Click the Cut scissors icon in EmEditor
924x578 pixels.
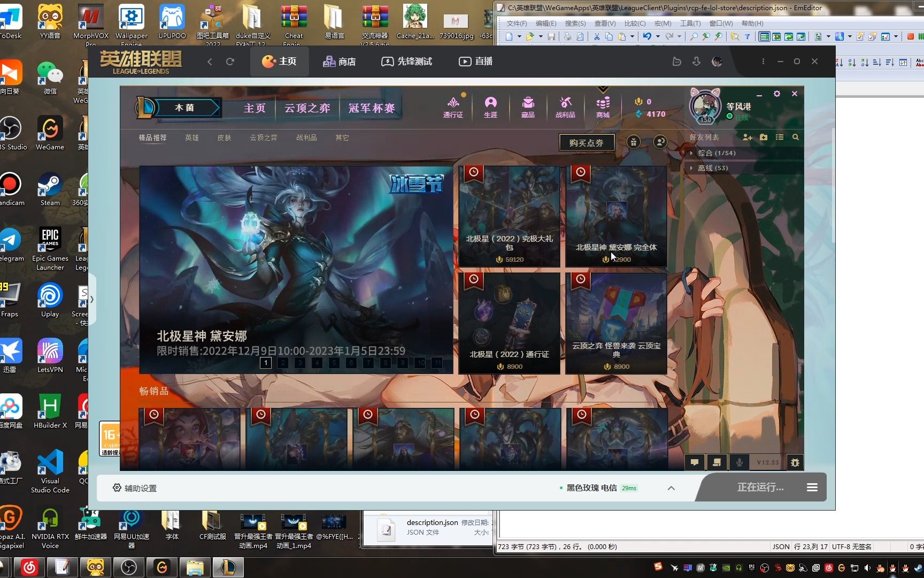597,36
